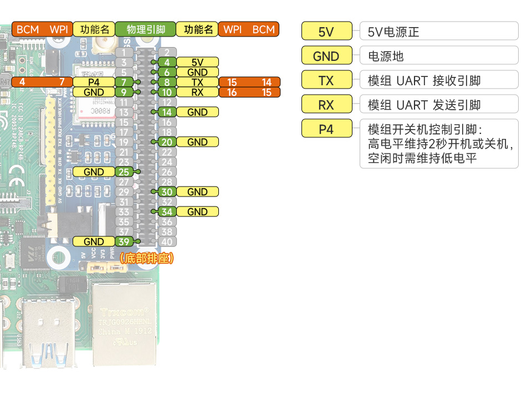
Task: Click the yellow 功能名 header on the right
Action: pos(197,29)
